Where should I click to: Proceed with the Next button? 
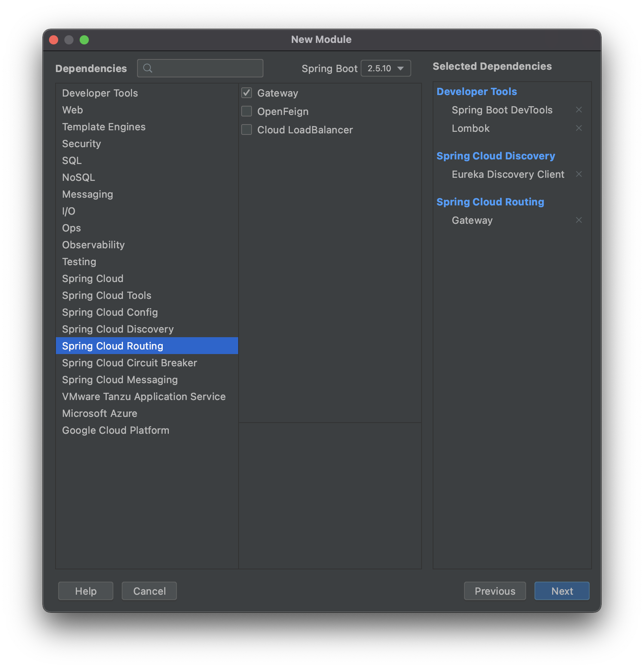pyautogui.click(x=562, y=591)
